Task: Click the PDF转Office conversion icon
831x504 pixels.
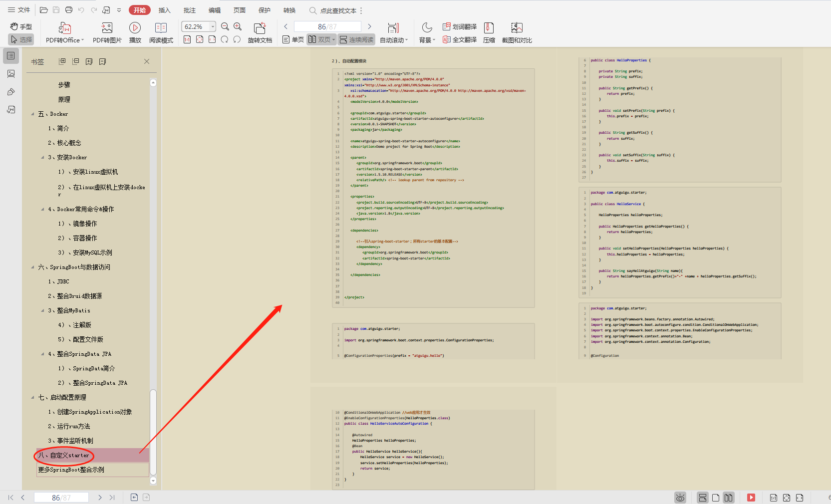Action: [x=65, y=28]
